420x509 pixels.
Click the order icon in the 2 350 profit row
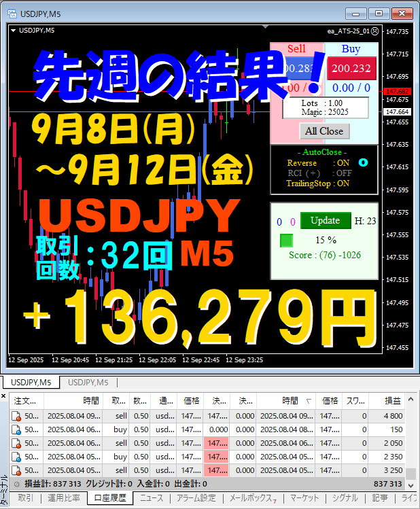(16, 457)
